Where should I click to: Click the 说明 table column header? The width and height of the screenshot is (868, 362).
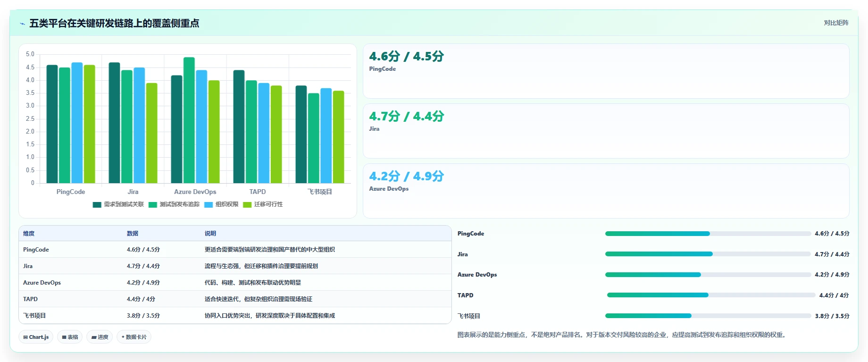tap(210, 234)
